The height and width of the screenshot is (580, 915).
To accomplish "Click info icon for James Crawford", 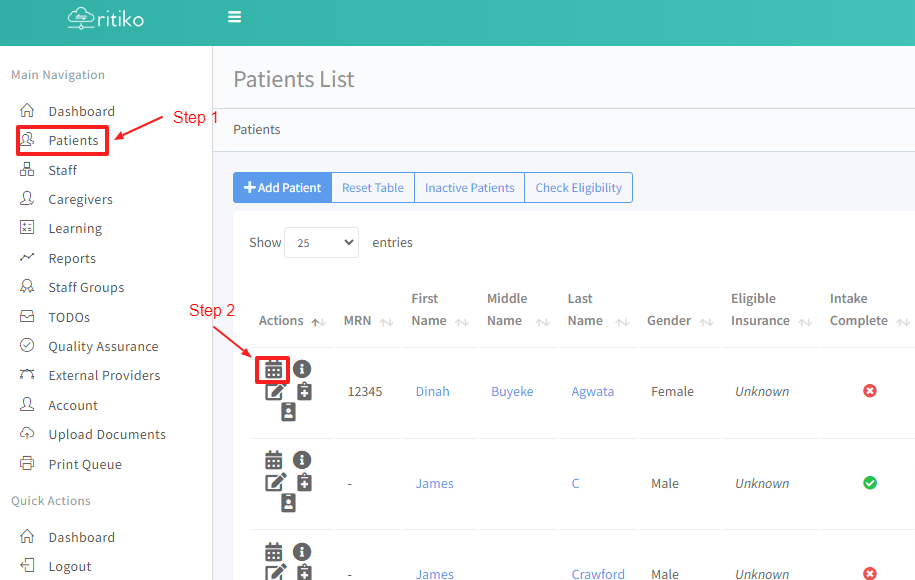I will point(302,551).
